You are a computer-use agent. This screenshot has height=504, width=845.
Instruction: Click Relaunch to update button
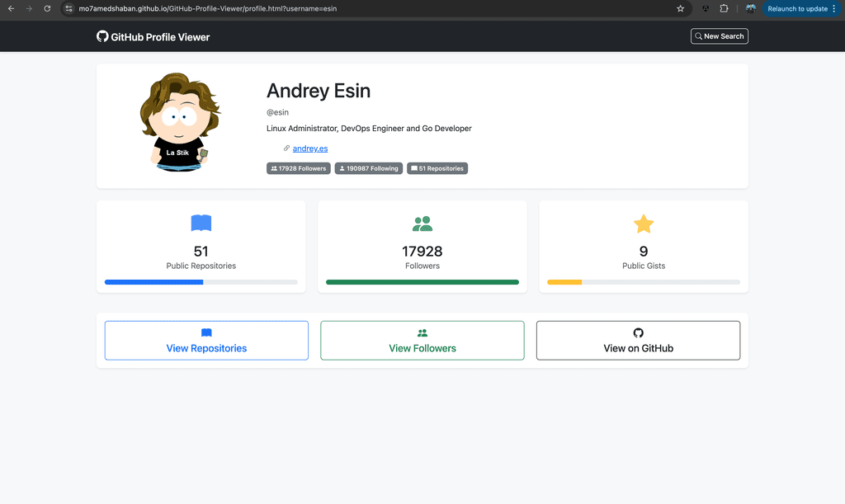tap(801, 8)
